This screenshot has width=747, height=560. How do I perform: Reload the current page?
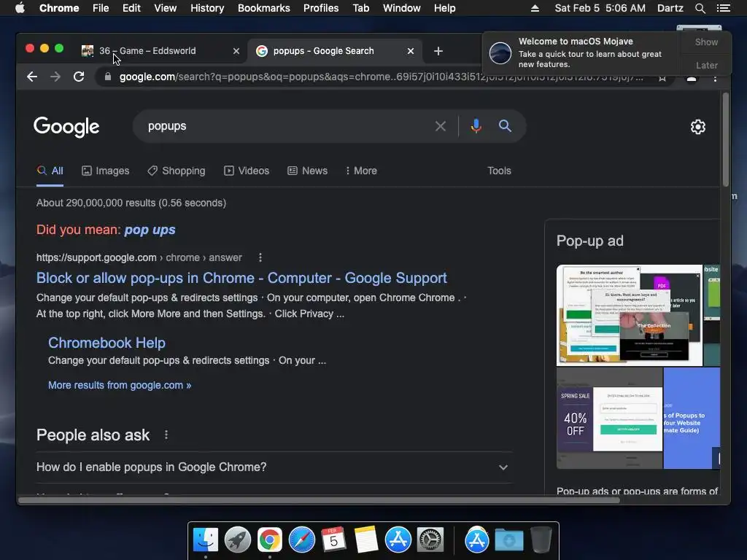pos(79,77)
